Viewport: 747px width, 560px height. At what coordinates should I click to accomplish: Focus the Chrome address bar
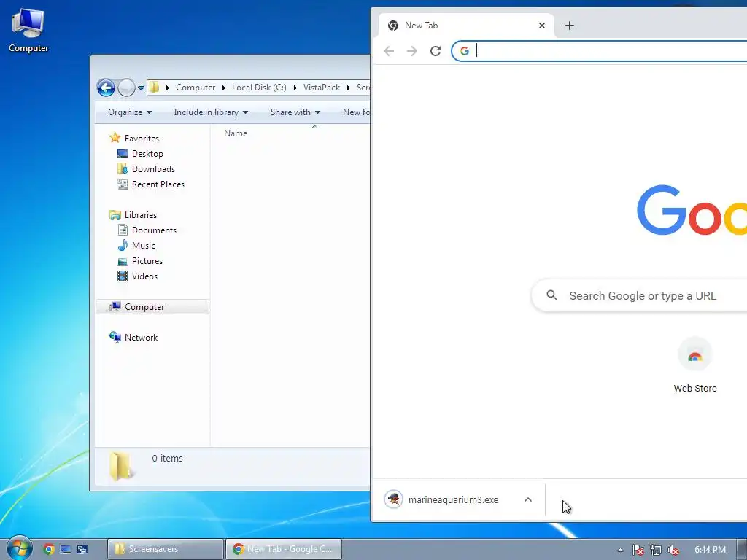click(x=599, y=51)
